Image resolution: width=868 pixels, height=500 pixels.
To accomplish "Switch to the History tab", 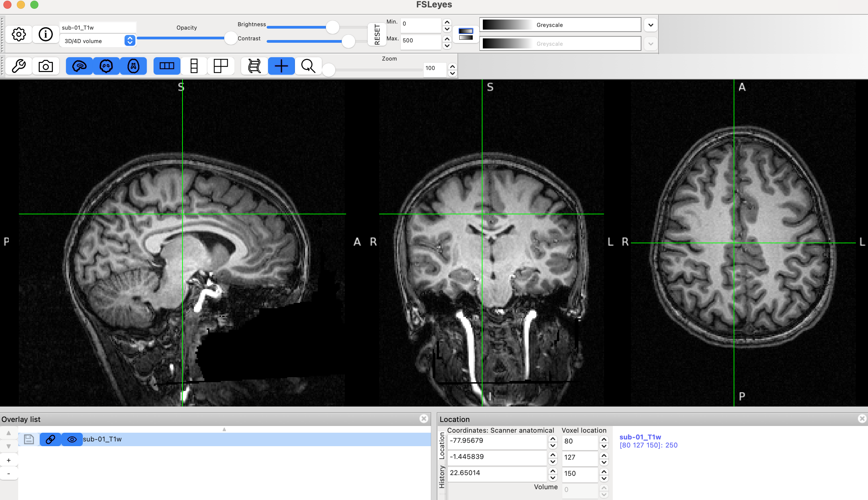I will coord(442,477).
